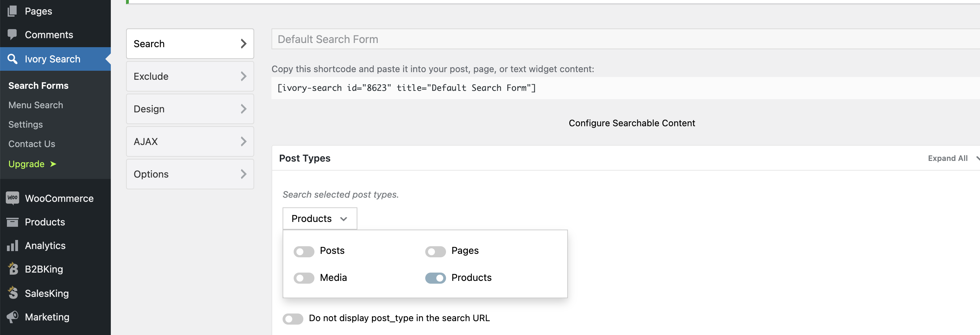Click the AJAX tab chevron arrow
Screen dimensions: 980x335
243,141
